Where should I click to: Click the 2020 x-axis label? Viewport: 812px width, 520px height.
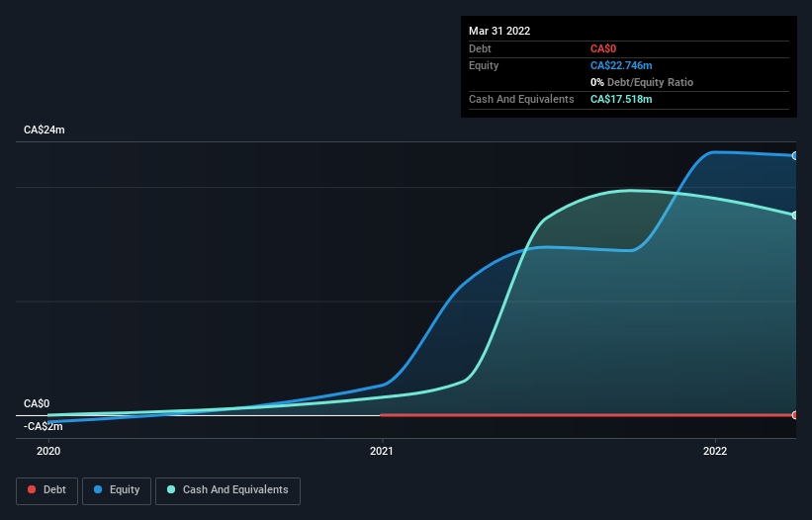[x=48, y=451]
